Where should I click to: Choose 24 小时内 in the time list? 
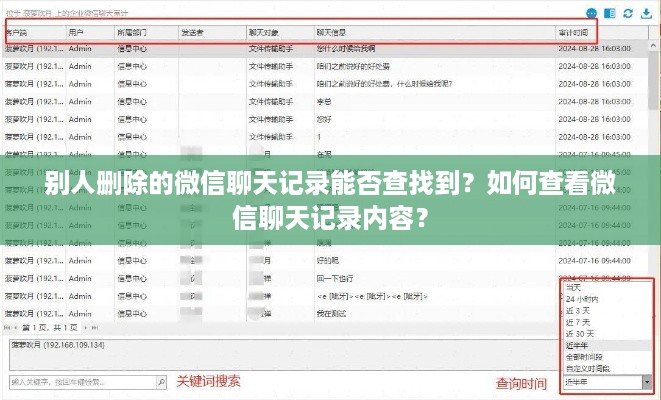582,299
